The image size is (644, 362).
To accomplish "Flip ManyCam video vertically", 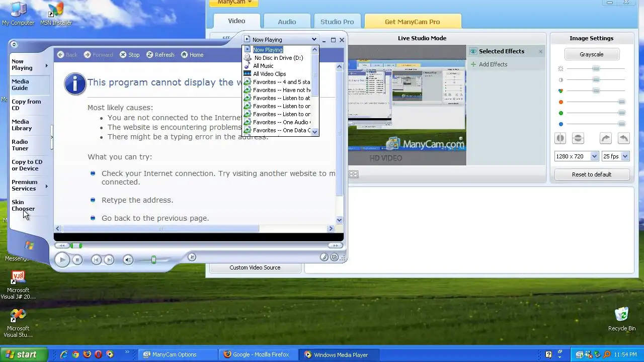I will [x=578, y=138].
